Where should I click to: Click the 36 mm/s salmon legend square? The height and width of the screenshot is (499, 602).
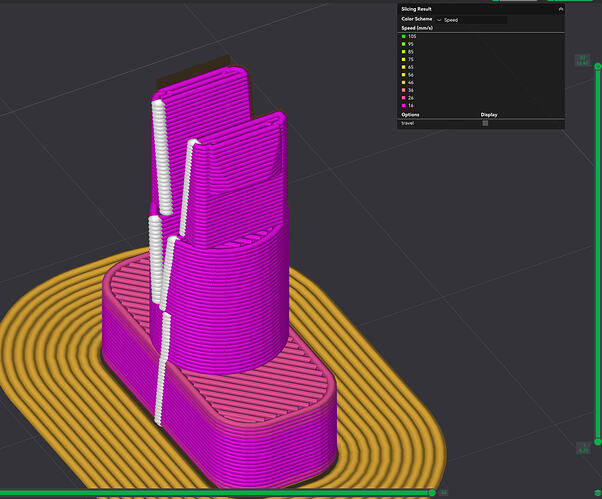404,90
